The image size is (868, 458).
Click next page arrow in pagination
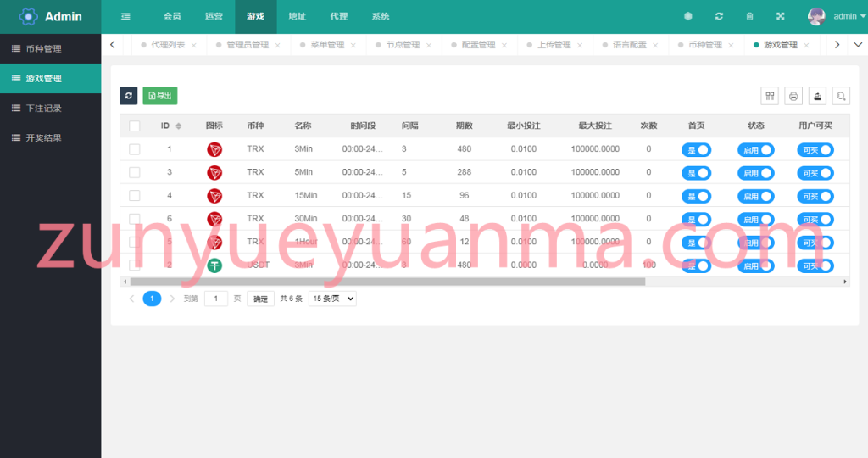[x=172, y=299]
